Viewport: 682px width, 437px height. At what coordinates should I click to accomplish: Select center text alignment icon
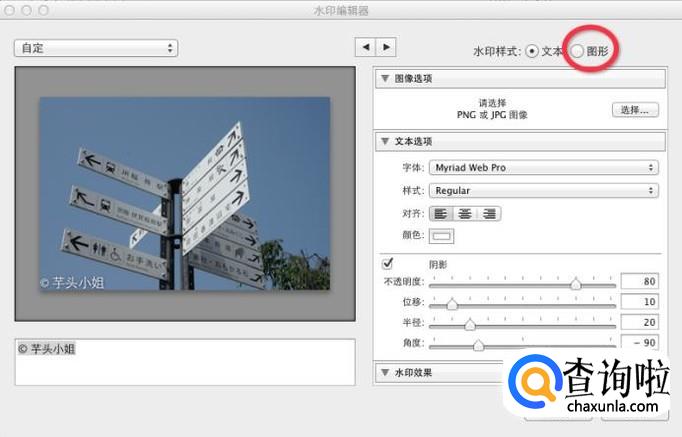point(464,213)
